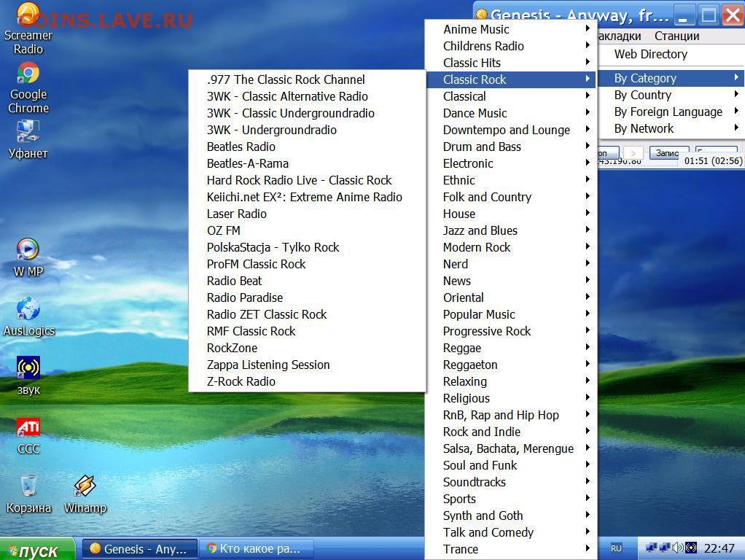
Task: Expand the By Country submenu arrow
Action: [x=736, y=95]
